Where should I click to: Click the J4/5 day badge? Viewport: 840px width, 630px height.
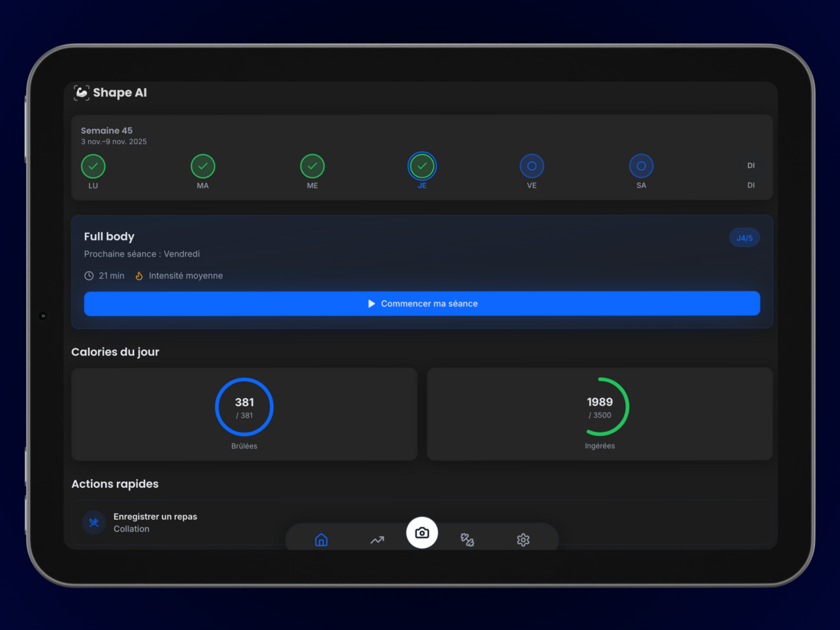tap(744, 238)
